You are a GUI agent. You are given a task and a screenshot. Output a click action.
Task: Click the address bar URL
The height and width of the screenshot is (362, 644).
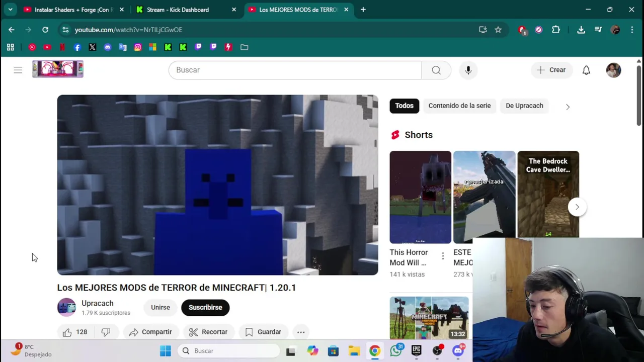pos(128,30)
